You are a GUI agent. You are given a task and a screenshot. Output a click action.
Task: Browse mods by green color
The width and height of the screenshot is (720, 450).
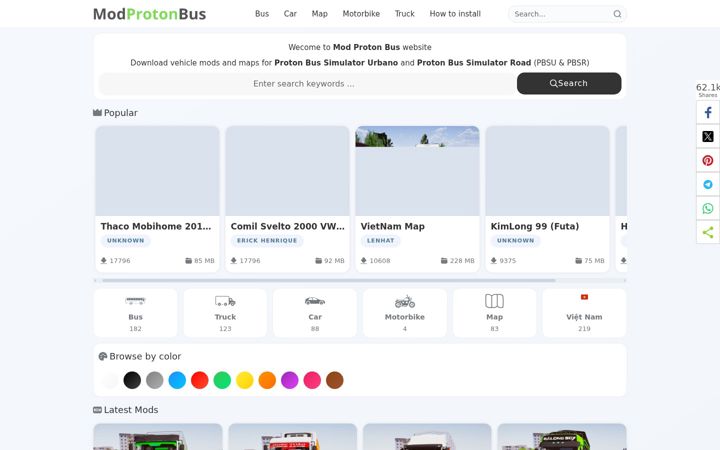pyautogui.click(x=222, y=380)
